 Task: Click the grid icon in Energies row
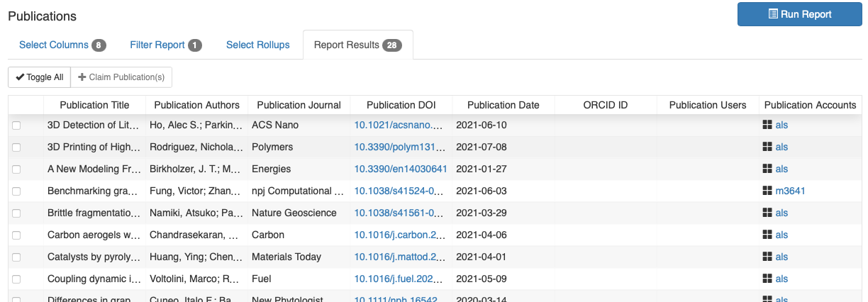(x=767, y=169)
